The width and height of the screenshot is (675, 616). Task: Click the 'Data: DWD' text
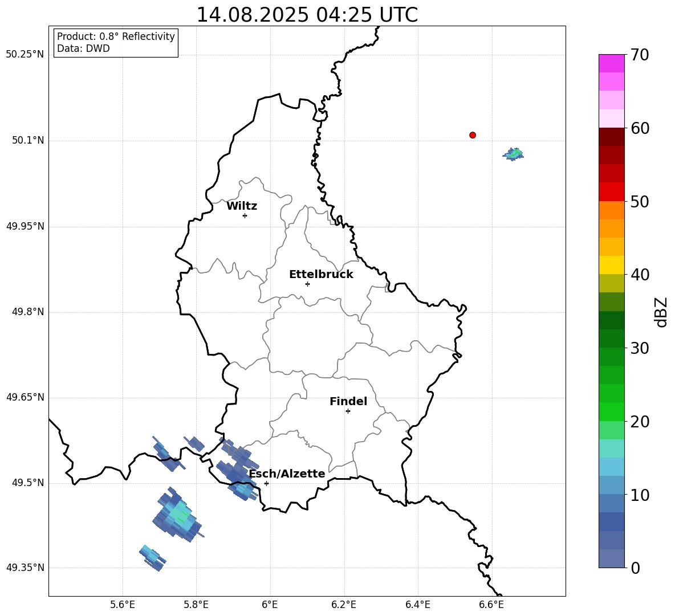point(83,48)
